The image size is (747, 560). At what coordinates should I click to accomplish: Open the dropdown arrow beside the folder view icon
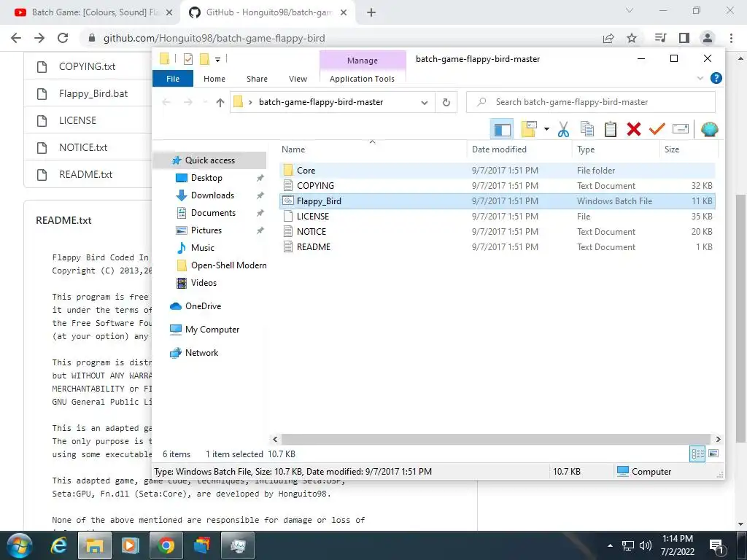546,129
